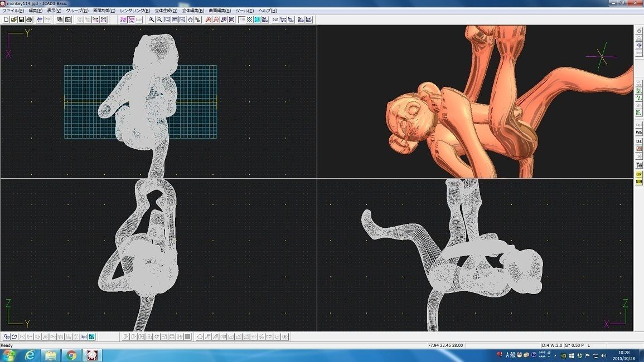Launch Internet Explorer from the taskbar

(x=30, y=355)
